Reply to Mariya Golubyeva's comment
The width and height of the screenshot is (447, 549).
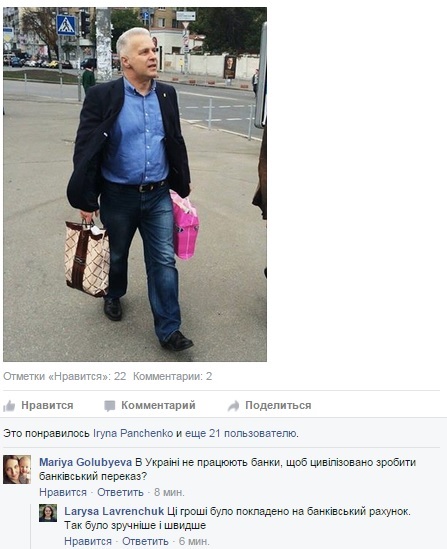[120, 492]
